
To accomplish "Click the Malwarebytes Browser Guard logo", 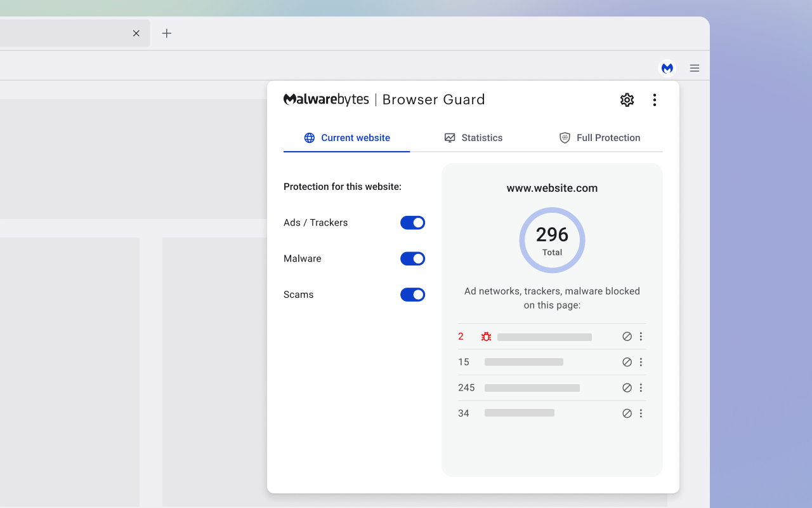I will click(x=384, y=100).
